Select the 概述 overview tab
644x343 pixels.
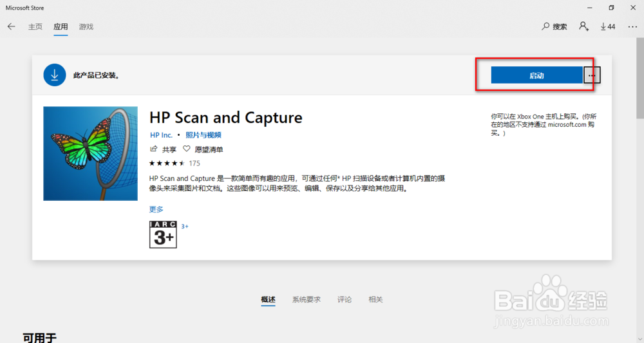(x=268, y=299)
